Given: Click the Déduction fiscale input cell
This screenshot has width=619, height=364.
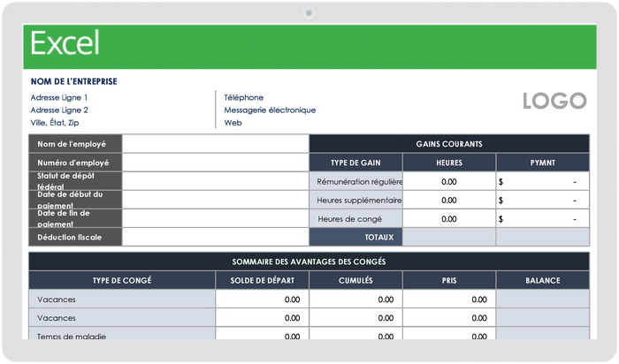Looking at the screenshot, I should point(216,237).
